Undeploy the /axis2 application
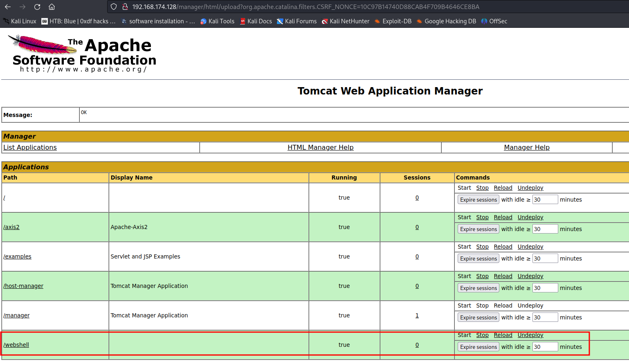 coord(530,217)
